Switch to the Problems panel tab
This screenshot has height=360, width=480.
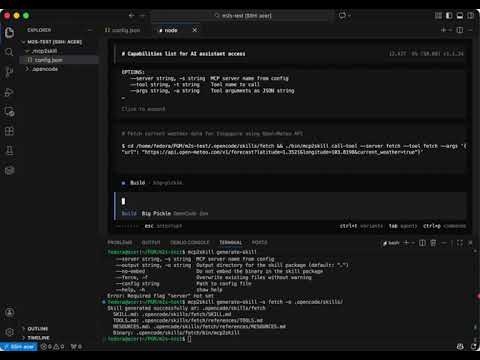[120, 242]
